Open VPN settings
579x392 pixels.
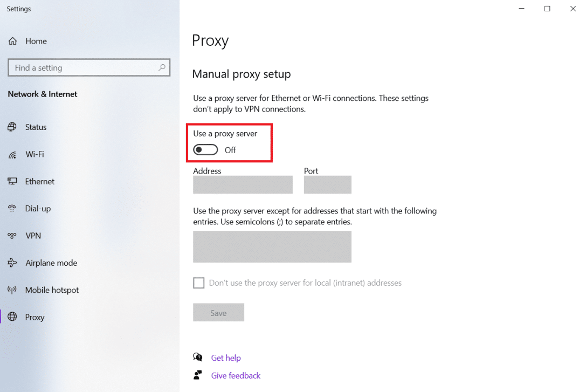click(33, 236)
